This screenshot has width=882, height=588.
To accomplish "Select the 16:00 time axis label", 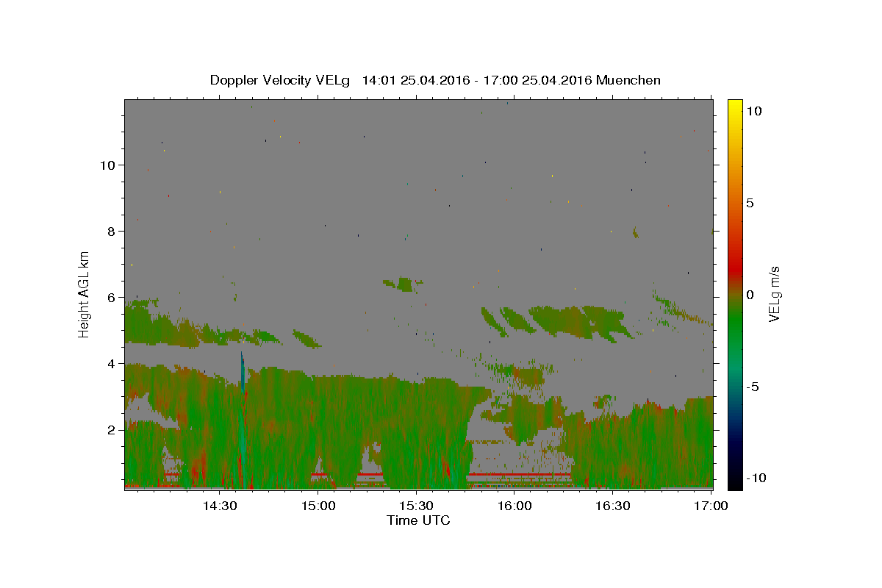I will click(514, 506).
